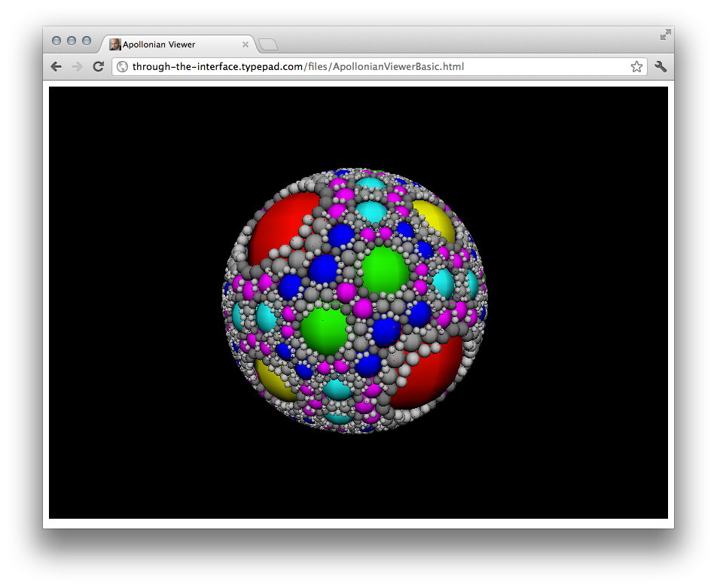Close the Apollonian Viewer tab
717x588 pixels.
(x=246, y=44)
